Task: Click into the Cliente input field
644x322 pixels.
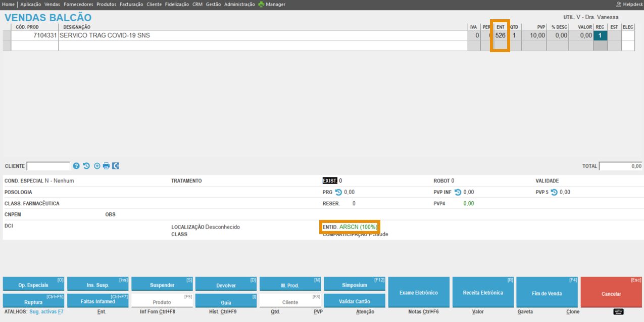Action: 48,166
